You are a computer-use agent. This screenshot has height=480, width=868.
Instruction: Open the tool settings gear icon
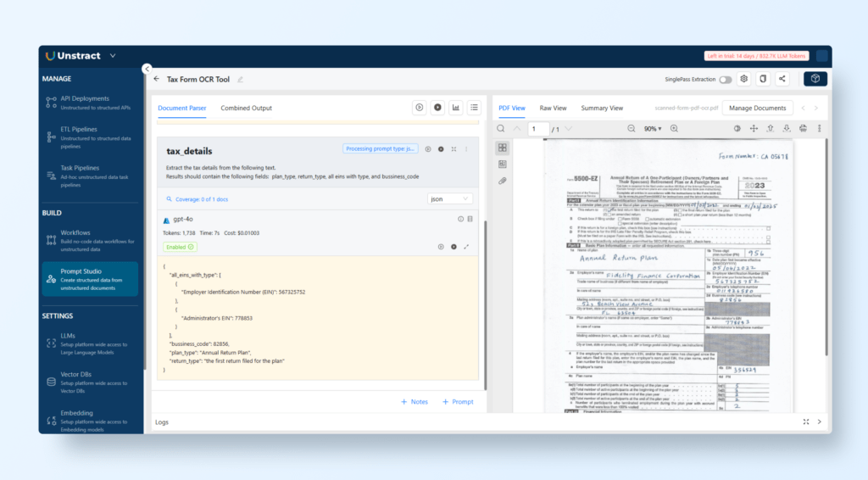point(744,79)
